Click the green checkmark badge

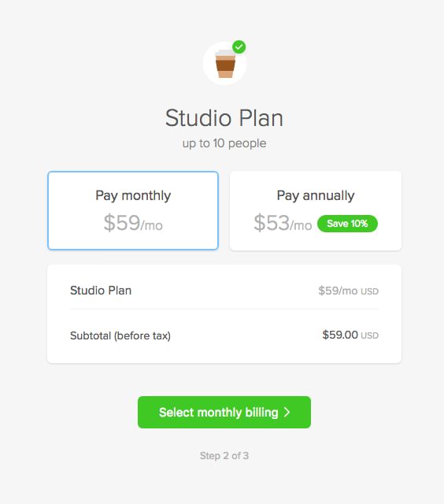coord(239,47)
